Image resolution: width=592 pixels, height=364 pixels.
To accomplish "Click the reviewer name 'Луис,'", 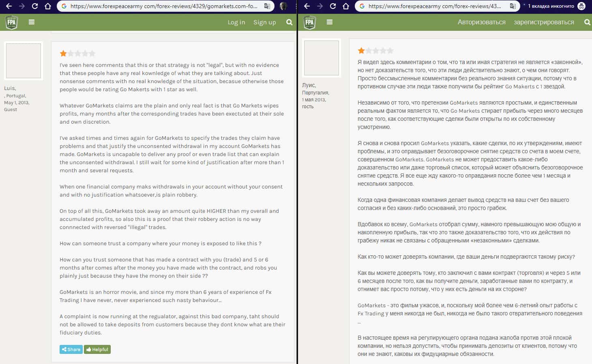I will [309, 86].
